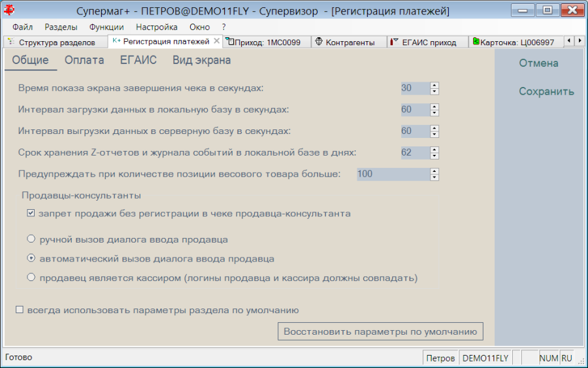Image resolution: width=588 pixels, height=368 pixels.
Task: Close the Регистрация платежей tab
Action: (216, 41)
